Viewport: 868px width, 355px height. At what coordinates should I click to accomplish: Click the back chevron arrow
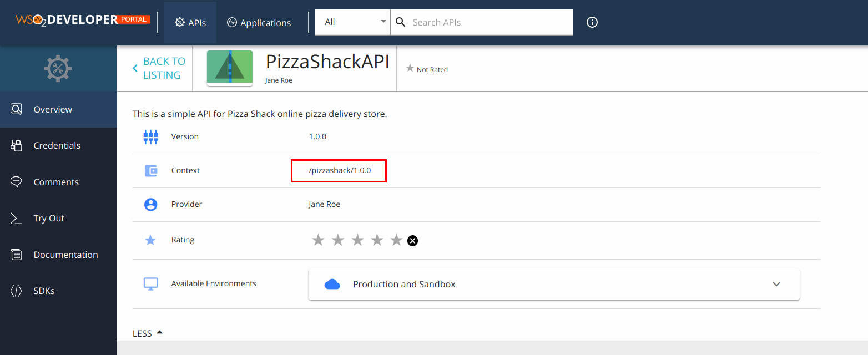pyautogui.click(x=135, y=68)
